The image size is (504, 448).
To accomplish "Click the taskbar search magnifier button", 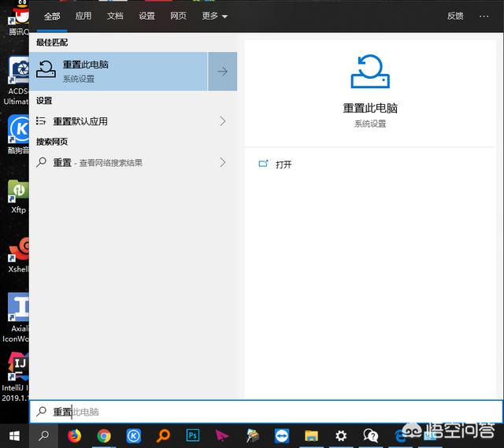I will pyautogui.click(x=43, y=436).
